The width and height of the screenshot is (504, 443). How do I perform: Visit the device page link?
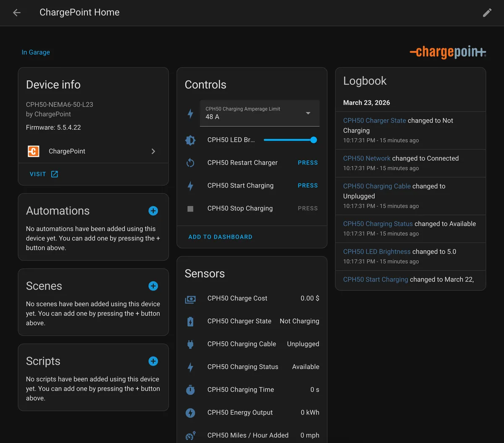(44, 174)
